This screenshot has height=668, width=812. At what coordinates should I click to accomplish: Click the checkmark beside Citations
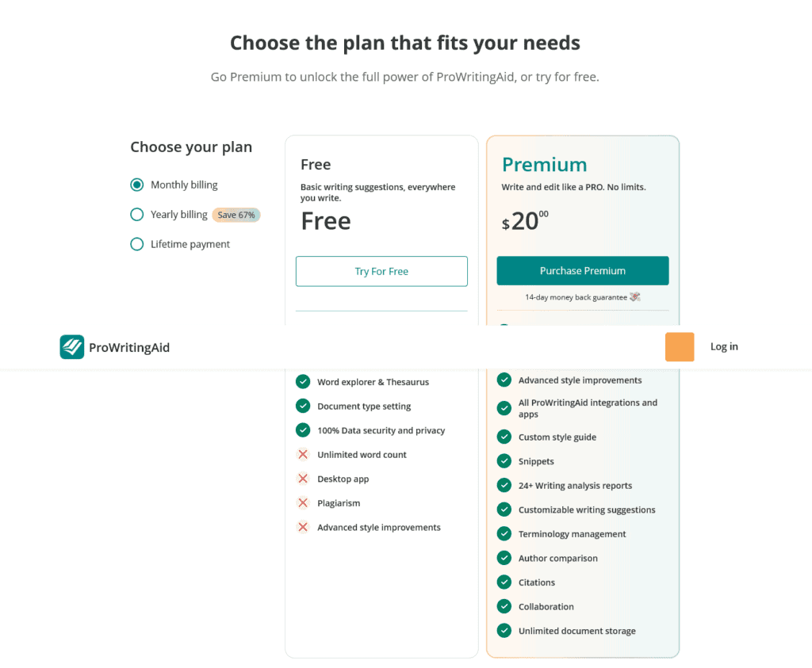pos(504,582)
